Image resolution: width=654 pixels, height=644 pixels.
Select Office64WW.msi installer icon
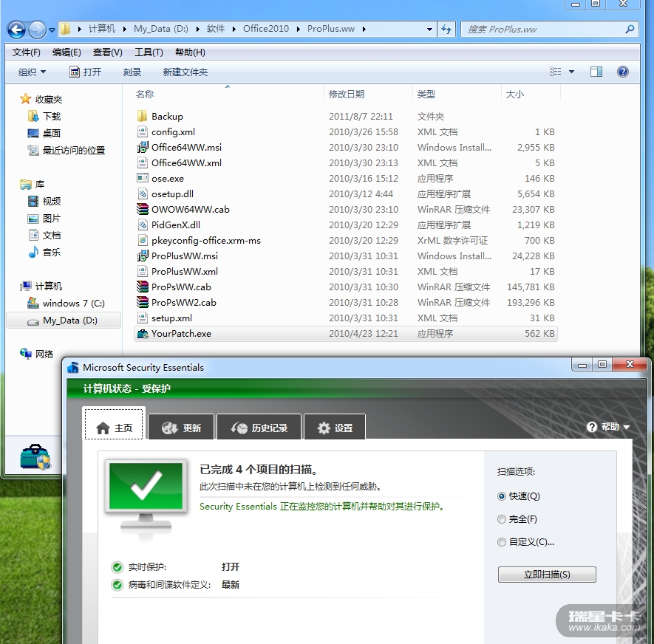tap(142, 147)
